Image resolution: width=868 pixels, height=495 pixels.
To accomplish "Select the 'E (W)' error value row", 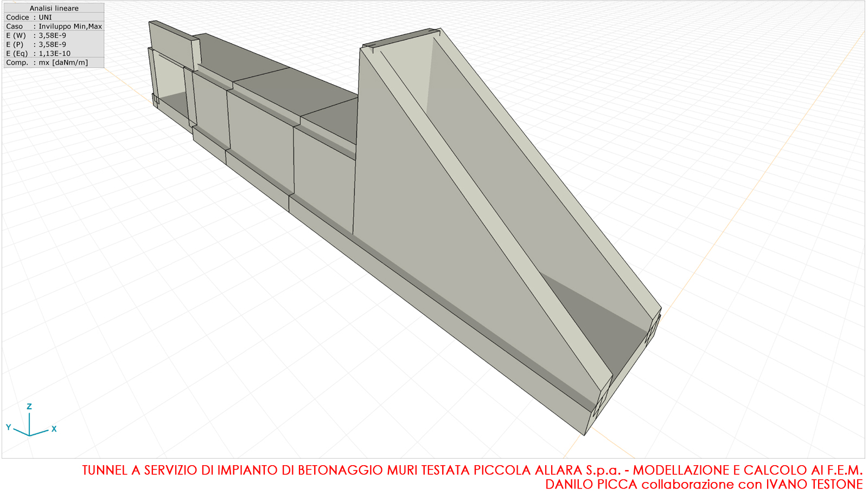I will point(54,35).
